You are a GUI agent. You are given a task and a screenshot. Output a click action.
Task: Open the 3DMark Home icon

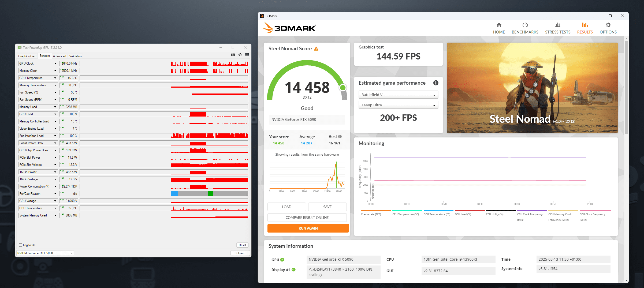[x=499, y=25]
